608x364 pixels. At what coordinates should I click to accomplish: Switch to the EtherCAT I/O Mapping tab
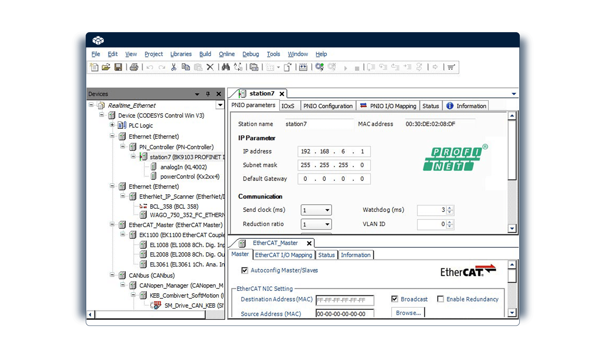coord(283,255)
